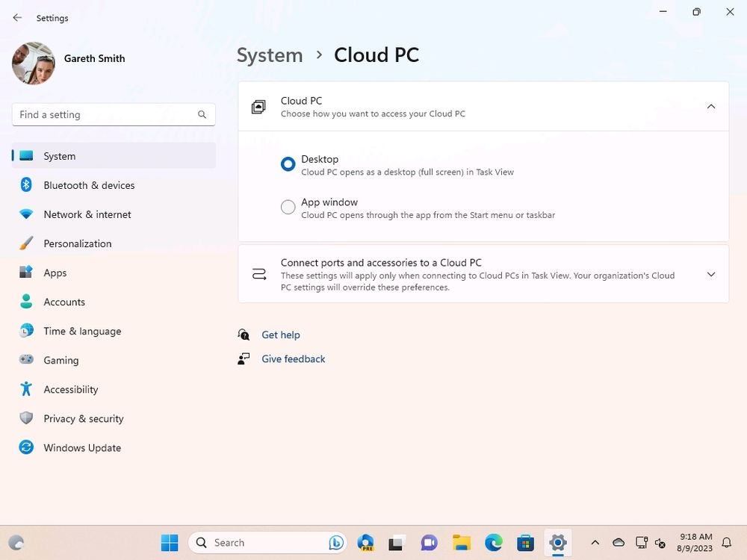The image size is (747, 560).
Task: Click the taskbar Search box
Action: point(267,543)
